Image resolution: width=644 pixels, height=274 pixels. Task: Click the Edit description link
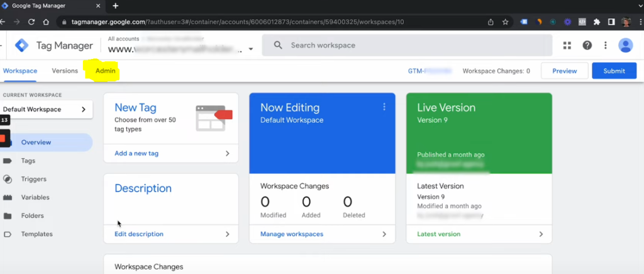[x=139, y=234]
